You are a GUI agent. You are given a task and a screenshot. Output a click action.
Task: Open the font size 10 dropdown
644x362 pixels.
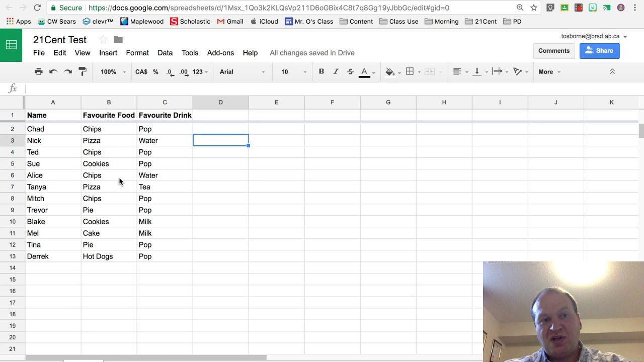click(293, 72)
